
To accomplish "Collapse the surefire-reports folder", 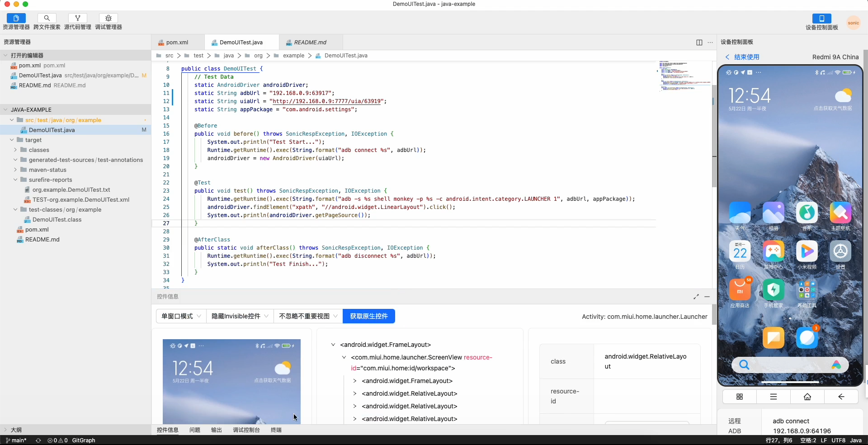I will pyautogui.click(x=15, y=180).
